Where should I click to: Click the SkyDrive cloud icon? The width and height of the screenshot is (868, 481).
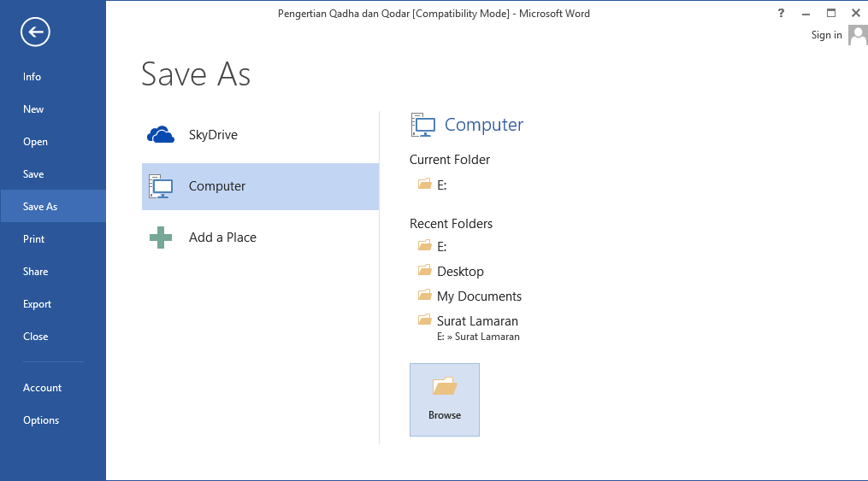pos(161,135)
